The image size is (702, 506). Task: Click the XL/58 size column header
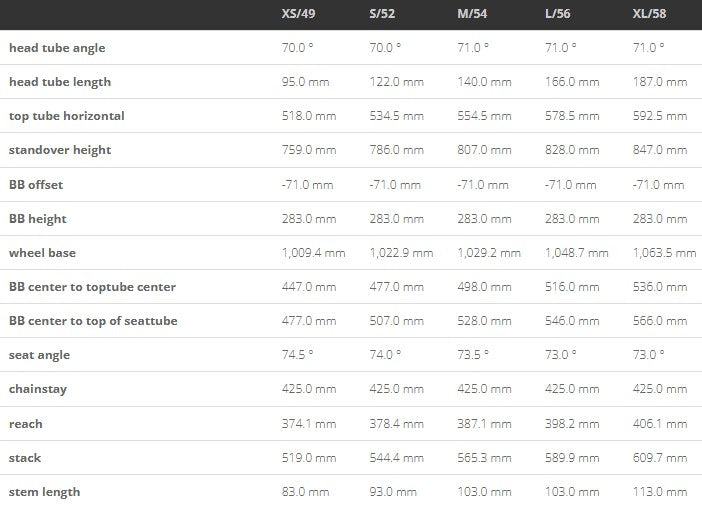point(652,15)
